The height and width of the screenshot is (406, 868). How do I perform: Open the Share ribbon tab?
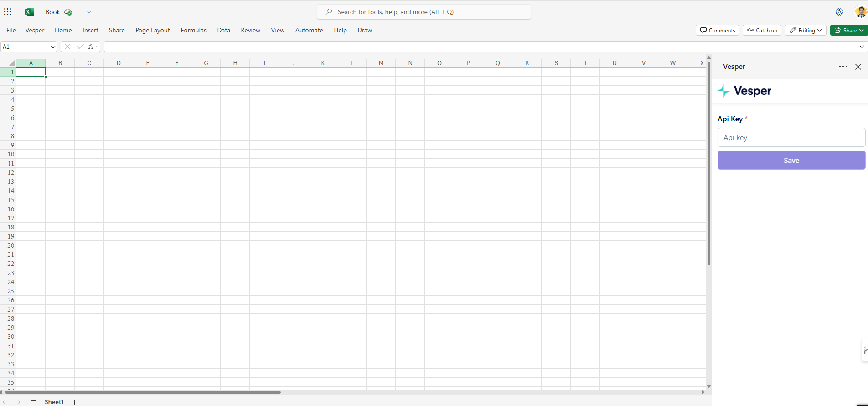click(117, 30)
